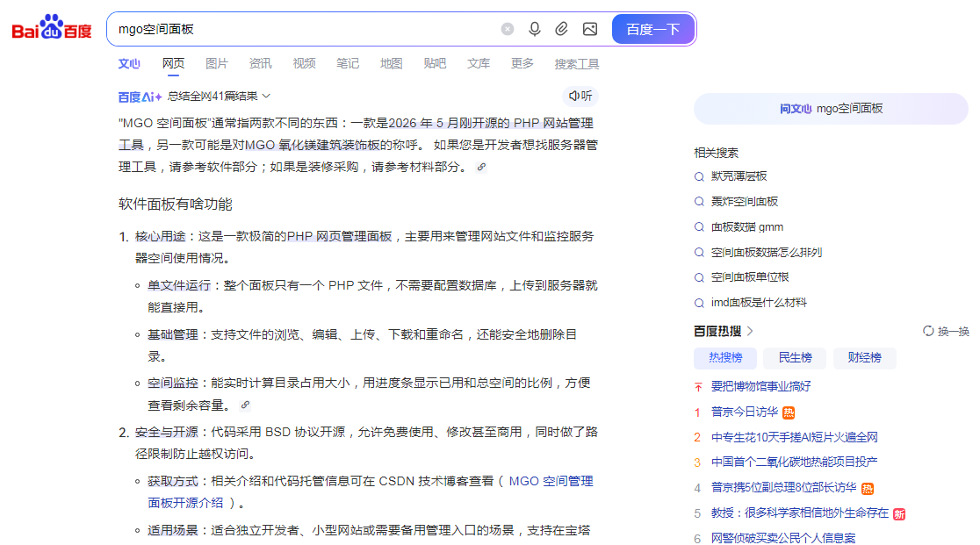Open hot topic 要把博物馆事业搞好
This screenshot has width=980, height=545.
click(x=761, y=386)
